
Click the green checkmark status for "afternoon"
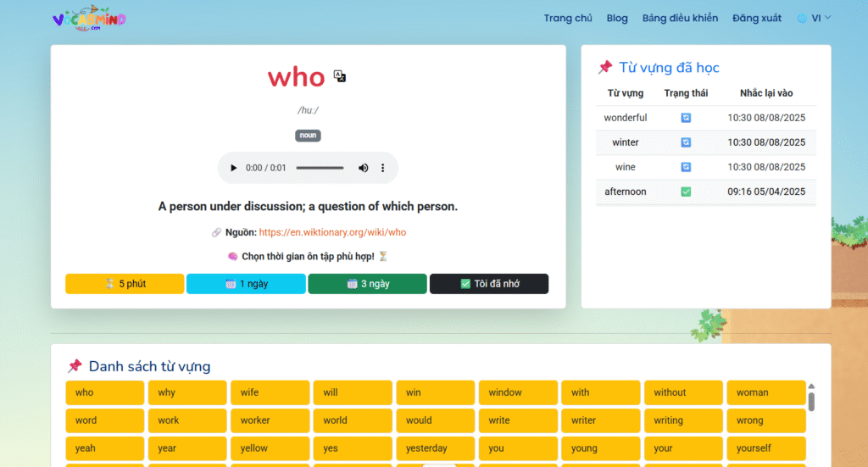[686, 192]
